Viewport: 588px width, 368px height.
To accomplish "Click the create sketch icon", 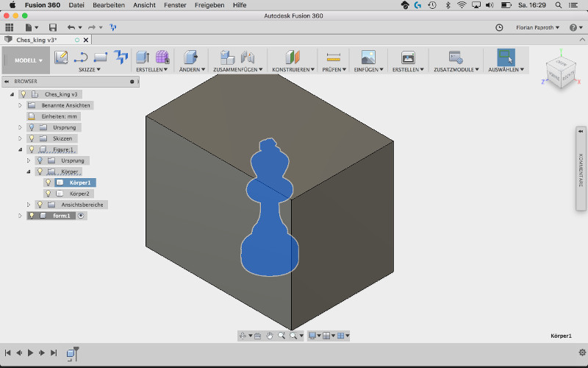I will [61, 57].
